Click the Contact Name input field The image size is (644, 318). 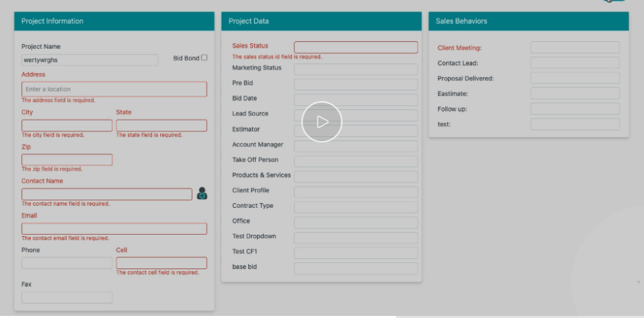pyautogui.click(x=107, y=194)
